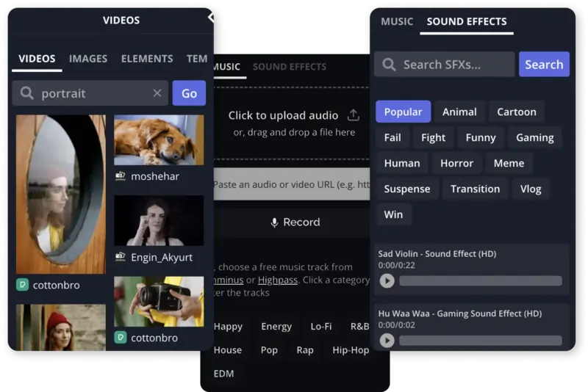Image resolution: width=588 pixels, height=392 pixels.
Task: Collapse the Videos panel with chevron
Action: (210, 18)
